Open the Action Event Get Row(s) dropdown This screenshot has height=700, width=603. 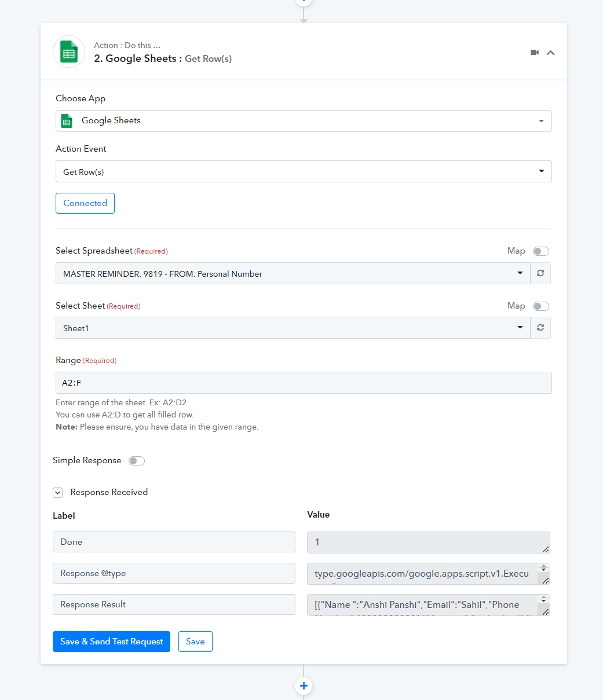pyautogui.click(x=304, y=171)
